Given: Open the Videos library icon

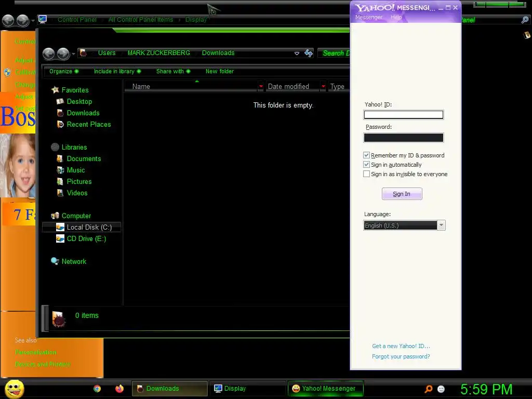Looking at the screenshot, I should click(x=60, y=193).
